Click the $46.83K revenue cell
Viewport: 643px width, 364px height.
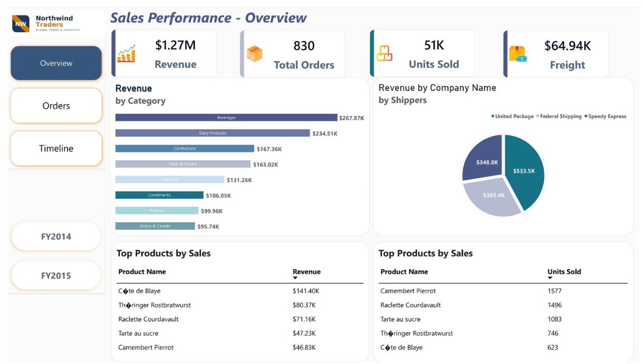click(304, 348)
